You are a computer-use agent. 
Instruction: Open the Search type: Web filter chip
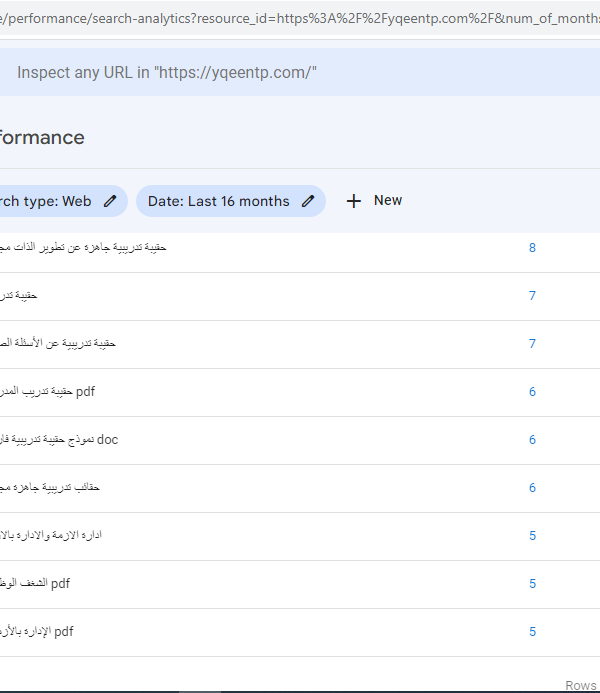(63, 201)
